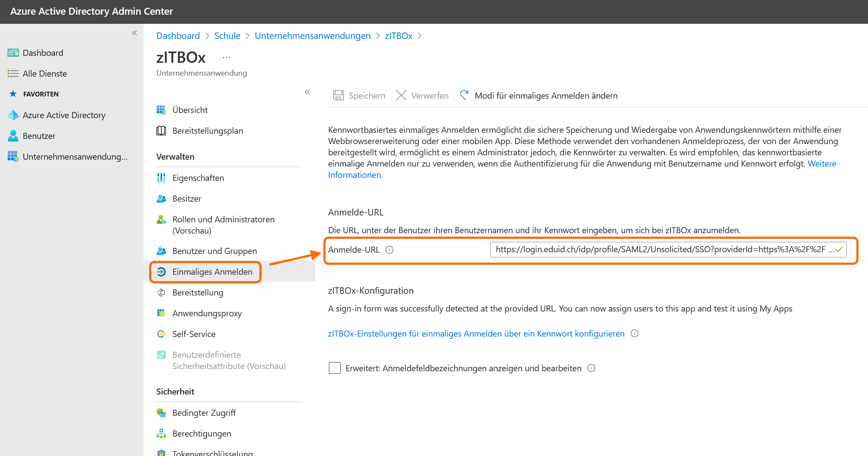Click into the Anmelde-URL text field
Image resolution: width=868 pixels, height=456 pixels.
point(660,250)
